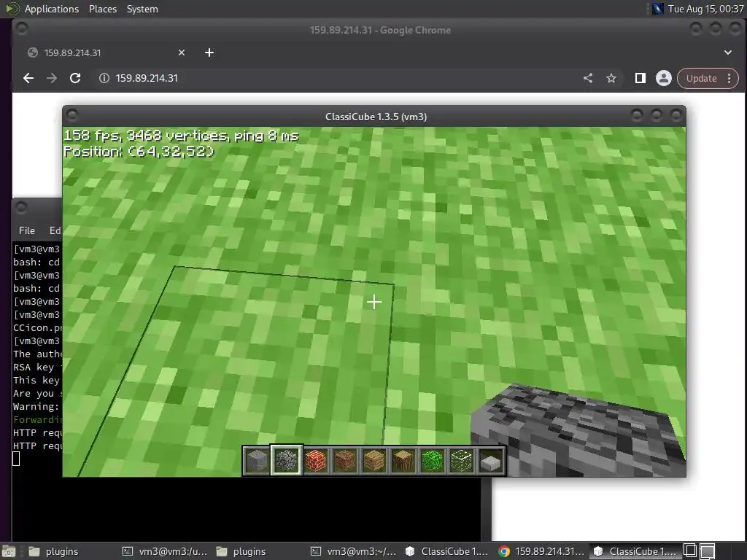Select the 159.89.214.31 browser tab
This screenshot has height=560, width=747.
pos(106,52)
